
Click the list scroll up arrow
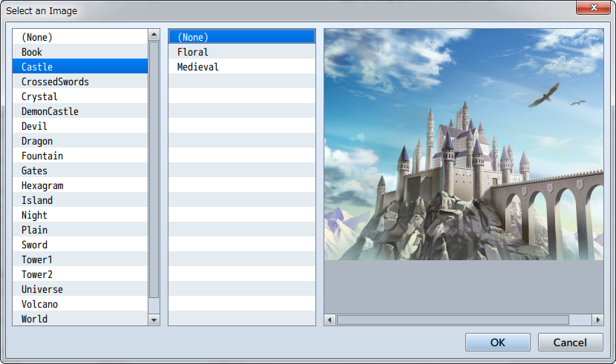pos(154,35)
